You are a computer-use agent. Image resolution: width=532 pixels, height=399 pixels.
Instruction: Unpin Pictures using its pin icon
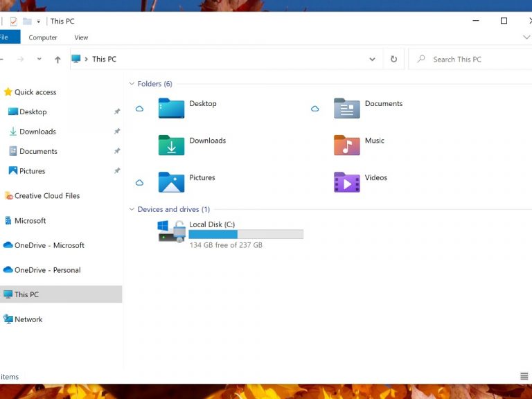[117, 170]
